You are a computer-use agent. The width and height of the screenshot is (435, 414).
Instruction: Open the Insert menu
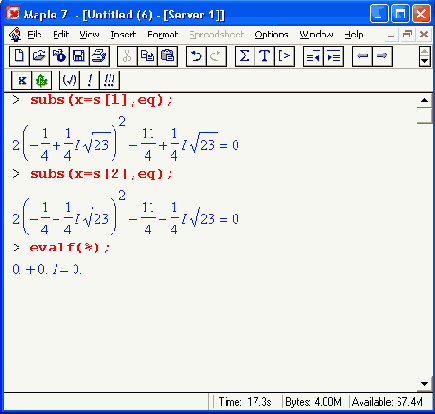(x=123, y=34)
